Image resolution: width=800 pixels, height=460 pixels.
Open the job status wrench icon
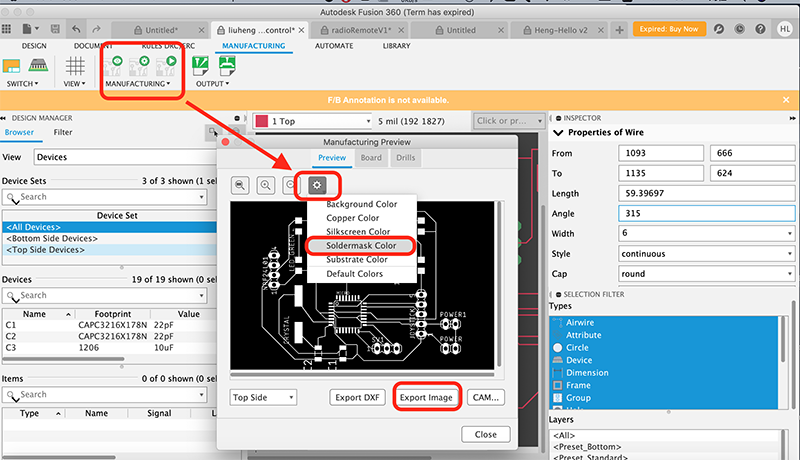719,29
